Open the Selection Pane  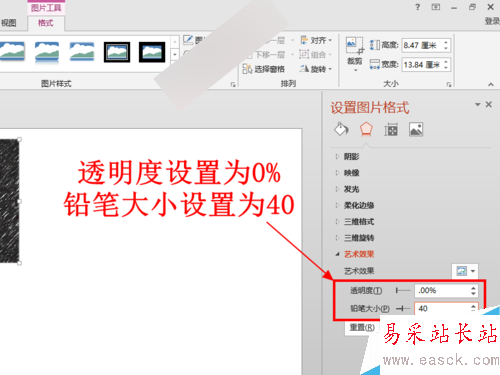point(264,69)
